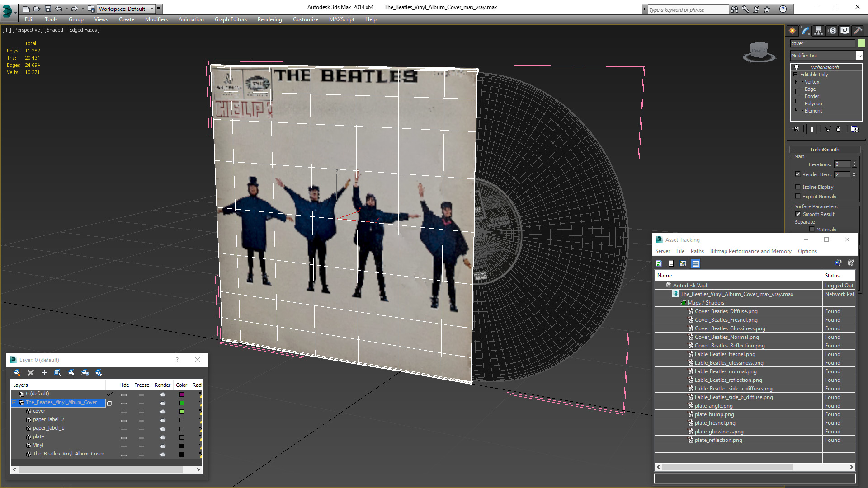Image resolution: width=868 pixels, height=488 pixels.
Task: Collapse The_Beatles_Vinyl_Album_Cover layer group
Action: [x=14, y=403]
